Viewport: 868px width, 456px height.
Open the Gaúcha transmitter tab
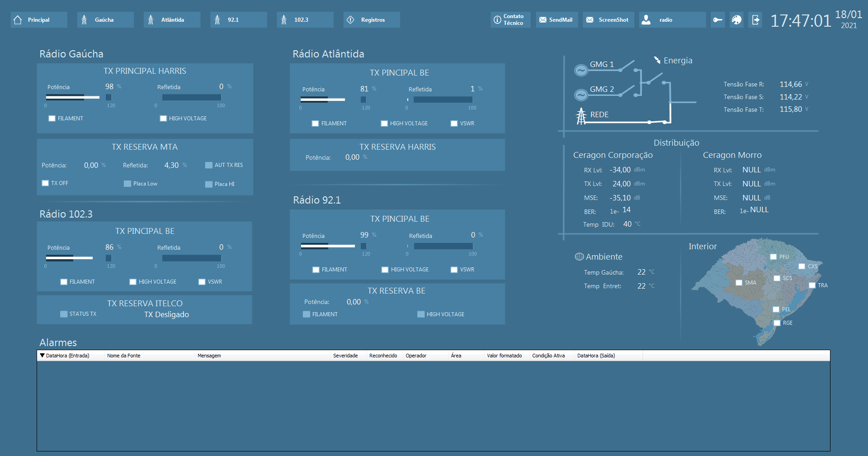[105, 20]
